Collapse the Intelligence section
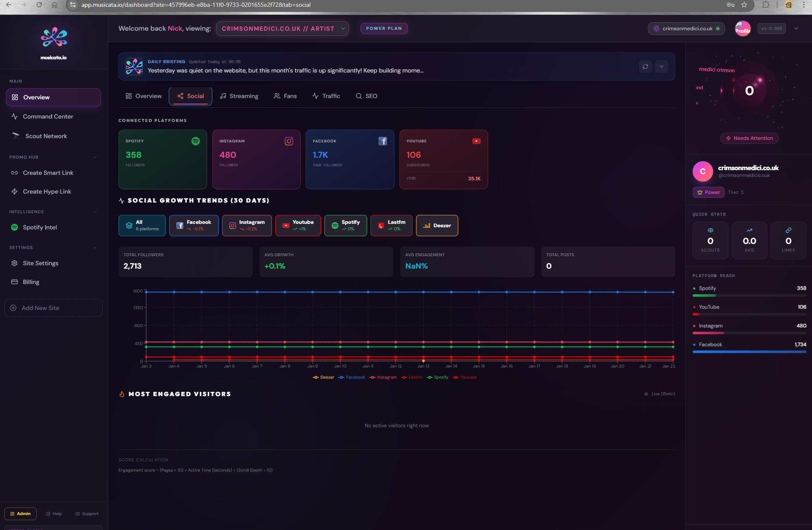 [95, 212]
